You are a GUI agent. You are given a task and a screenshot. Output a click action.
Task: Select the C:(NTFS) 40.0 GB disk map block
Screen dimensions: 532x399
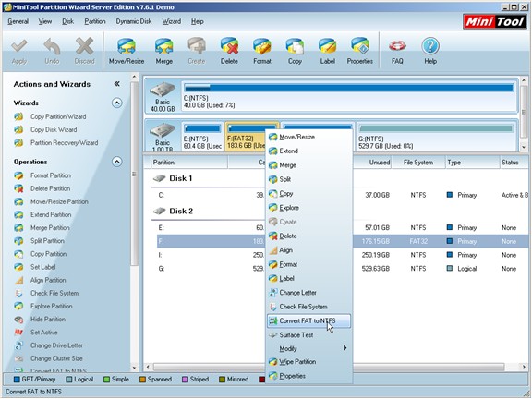pyautogui.click(x=348, y=96)
